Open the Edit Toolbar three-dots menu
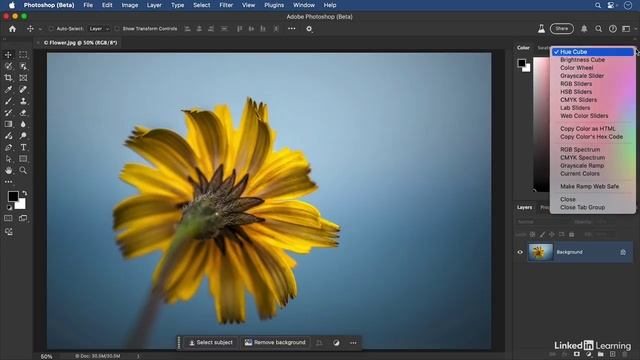 coord(8,182)
